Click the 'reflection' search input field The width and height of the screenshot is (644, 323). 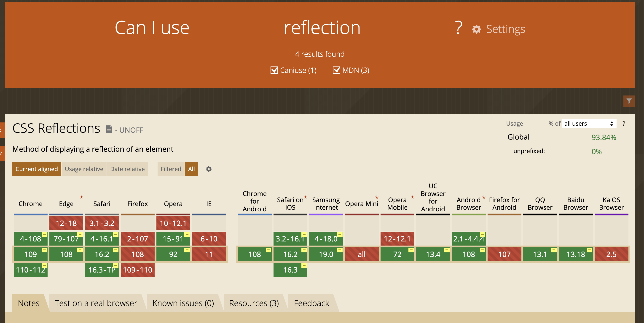click(x=322, y=28)
